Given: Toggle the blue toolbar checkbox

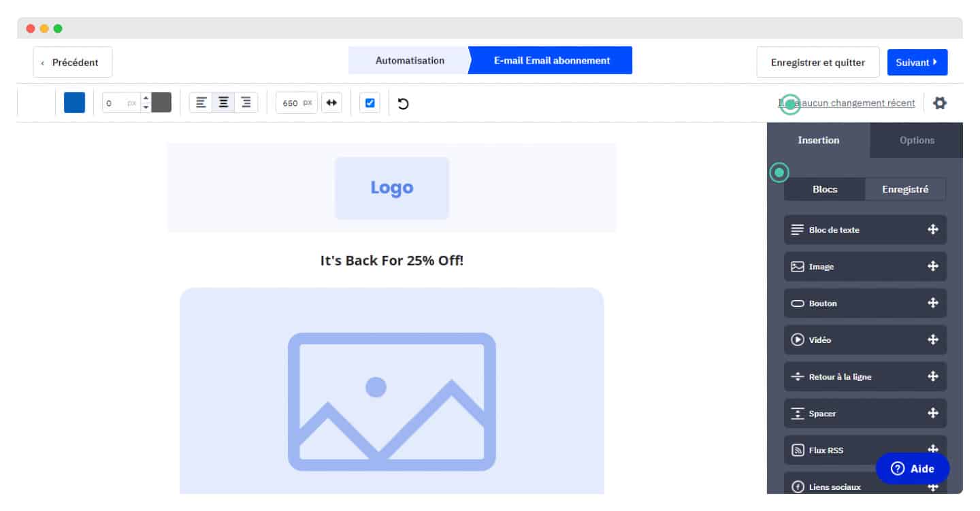Looking at the screenshot, I should click(370, 103).
